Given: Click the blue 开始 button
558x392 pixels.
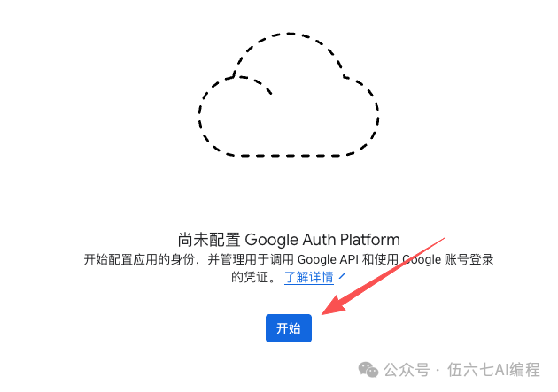Looking at the screenshot, I should point(288,328).
